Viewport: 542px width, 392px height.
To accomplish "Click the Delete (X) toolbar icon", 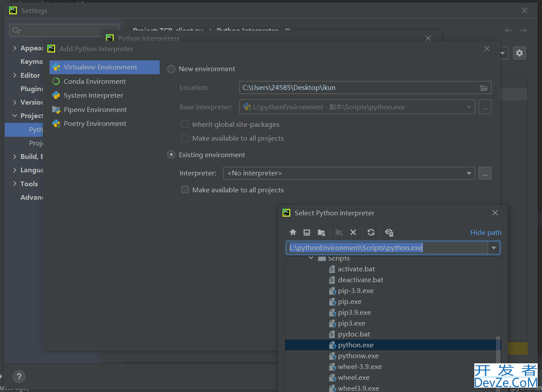I will point(353,232).
